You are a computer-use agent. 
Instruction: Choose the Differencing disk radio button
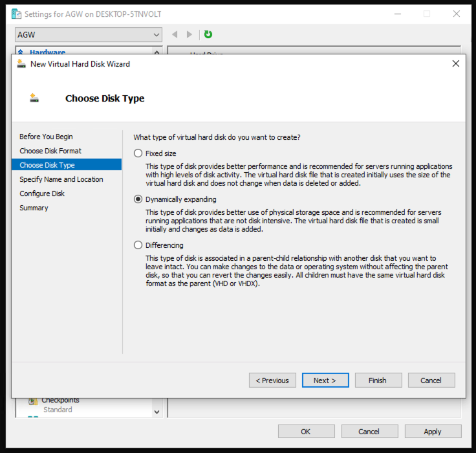coord(138,245)
